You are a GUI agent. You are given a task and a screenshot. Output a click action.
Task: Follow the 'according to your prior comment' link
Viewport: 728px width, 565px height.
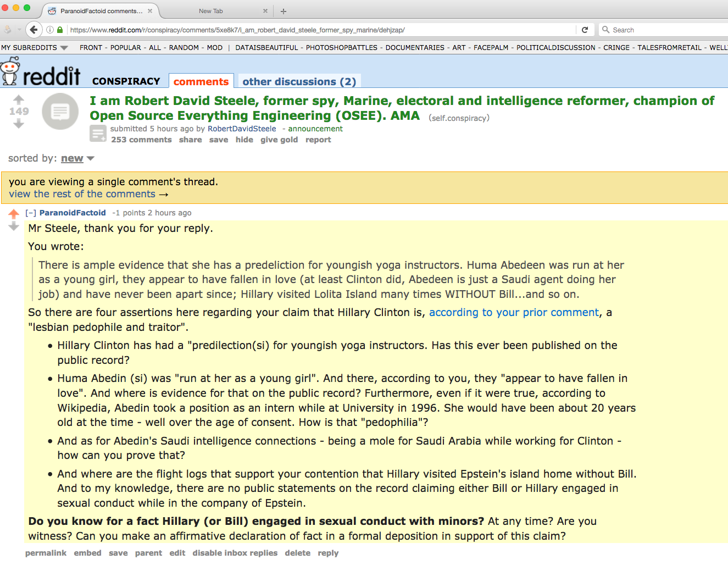click(x=514, y=312)
